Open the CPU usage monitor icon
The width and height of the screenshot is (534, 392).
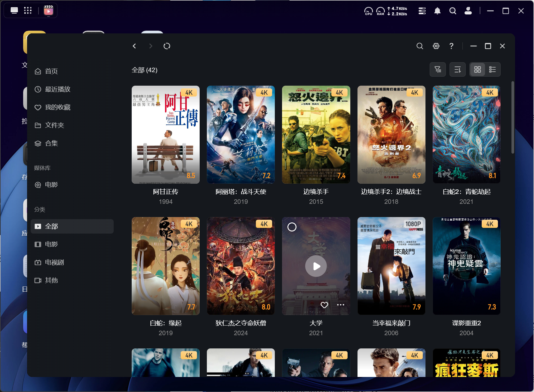(x=369, y=11)
